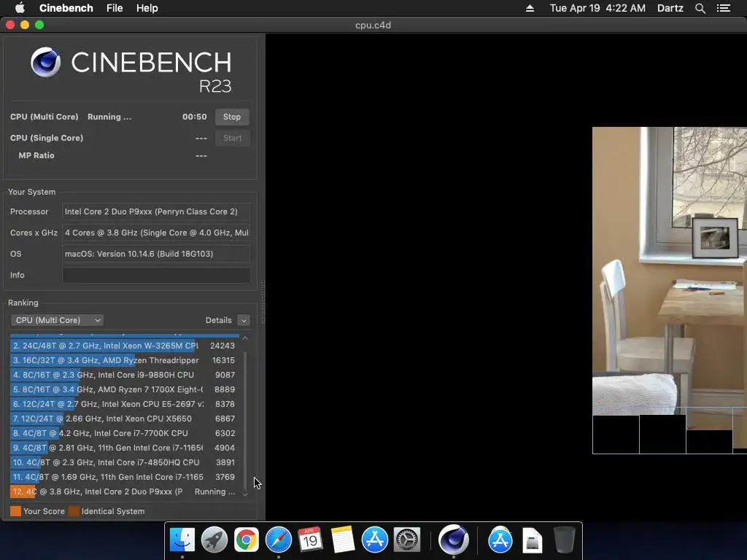
Task: Open Google Chrome from the dock
Action: 247,540
